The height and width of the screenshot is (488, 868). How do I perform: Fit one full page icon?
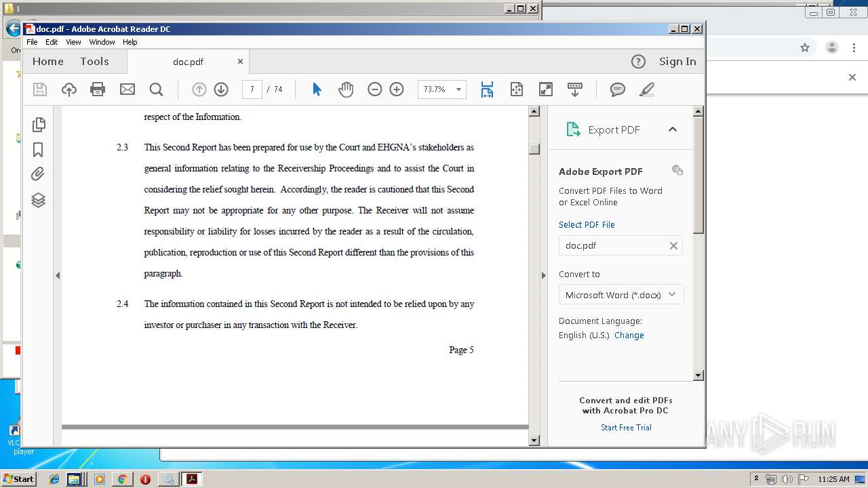pyautogui.click(x=517, y=89)
